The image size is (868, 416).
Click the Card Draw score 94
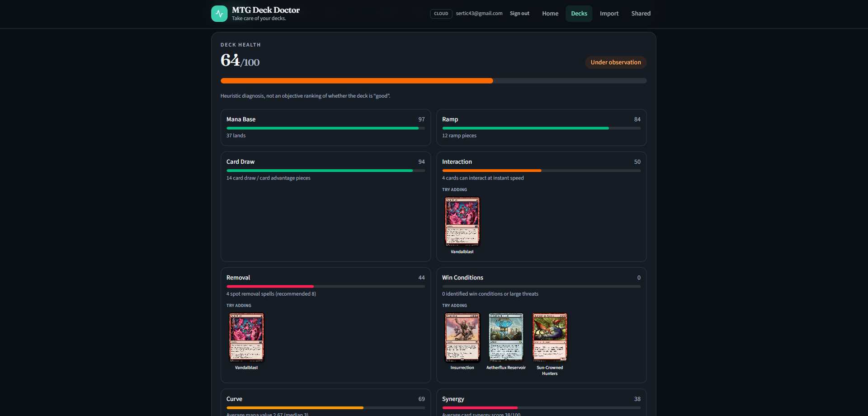click(x=421, y=162)
